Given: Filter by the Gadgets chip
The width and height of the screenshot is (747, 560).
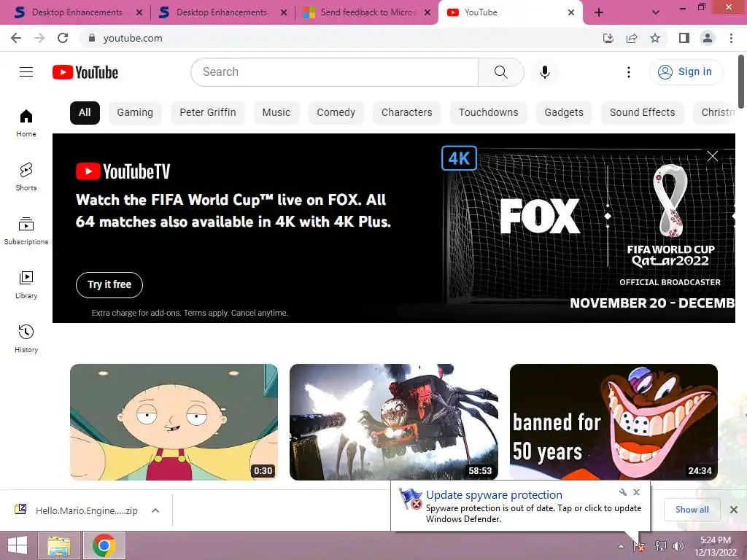Looking at the screenshot, I should [564, 113].
